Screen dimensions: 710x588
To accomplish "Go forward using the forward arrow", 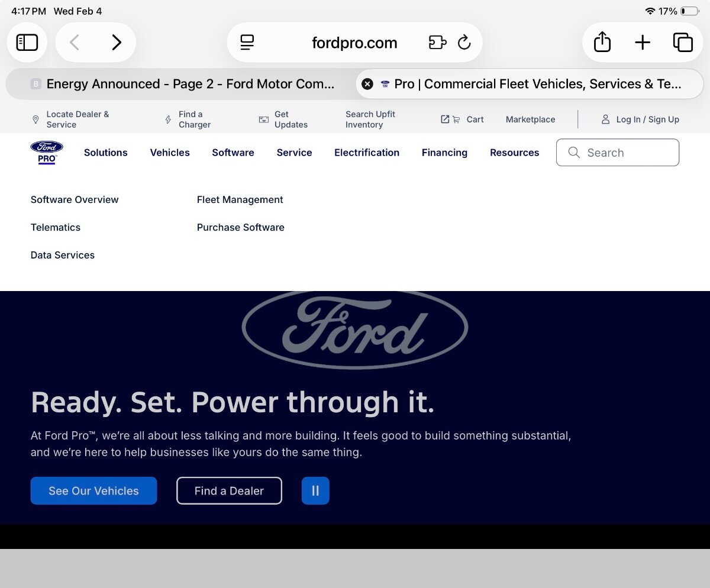I will [x=117, y=43].
